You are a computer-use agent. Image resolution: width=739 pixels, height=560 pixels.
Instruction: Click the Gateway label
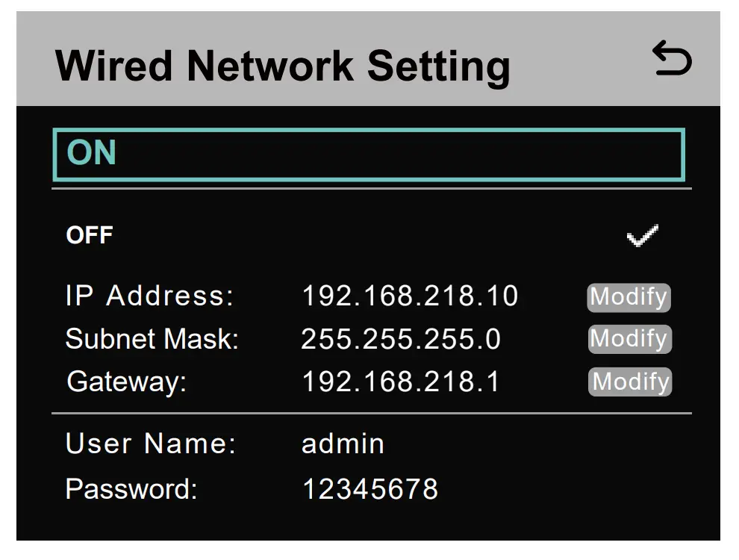(x=126, y=382)
